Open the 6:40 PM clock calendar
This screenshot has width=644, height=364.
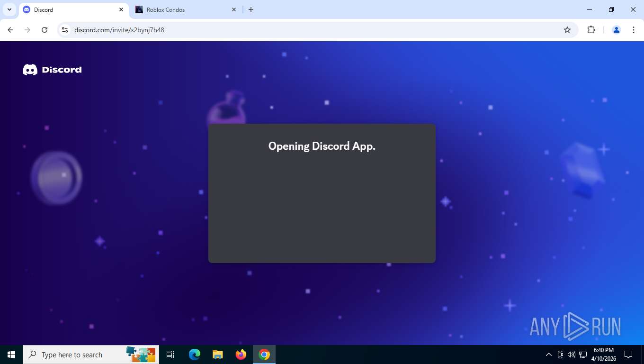click(603, 355)
